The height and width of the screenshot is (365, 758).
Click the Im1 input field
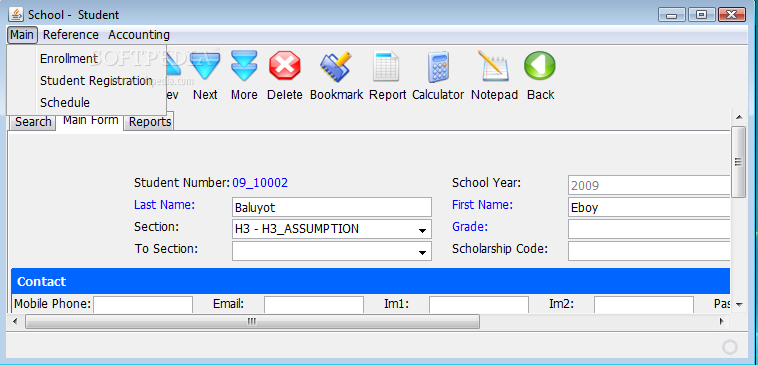[479, 305]
